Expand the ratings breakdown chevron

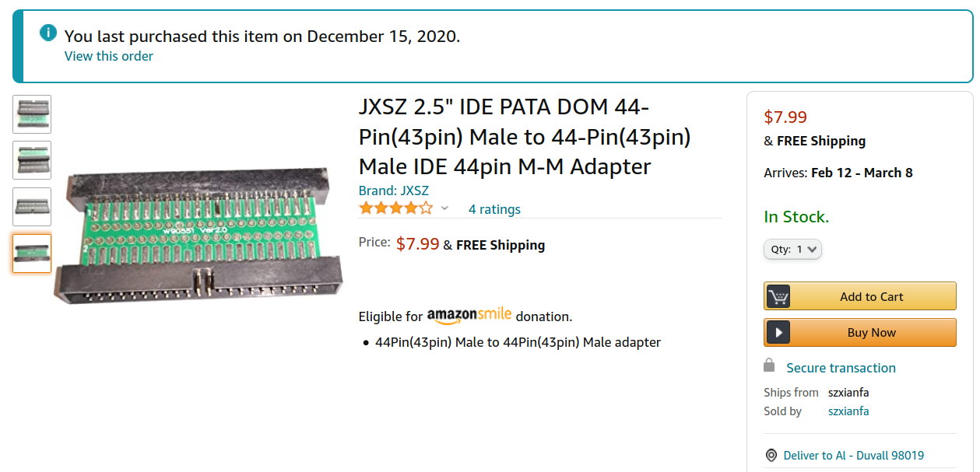coord(444,209)
